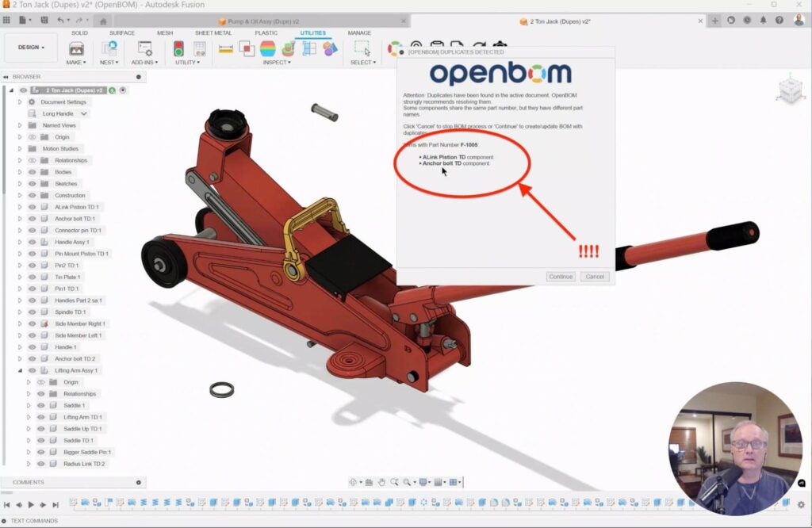Expand Connector pin TD:1 node
Image resolution: width=812 pixels, height=528 pixels.
click(x=20, y=231)
